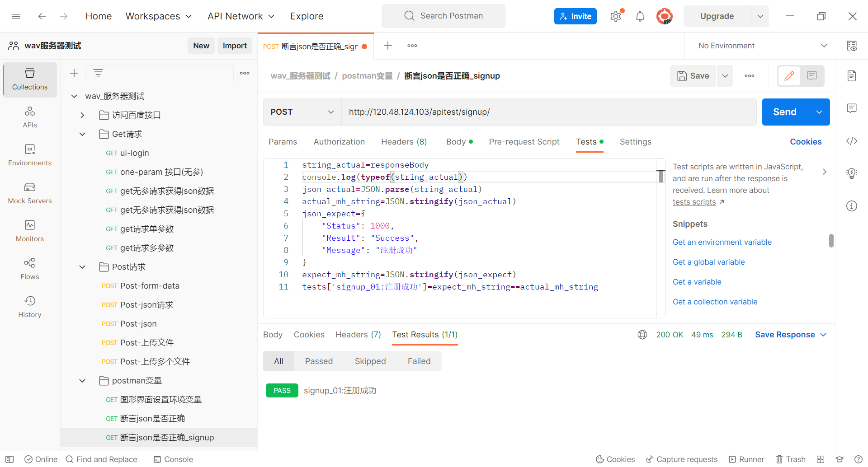Collapse the snippets side panel chevron
Viewport: 868px width, 467px height.
coord(825,172)
